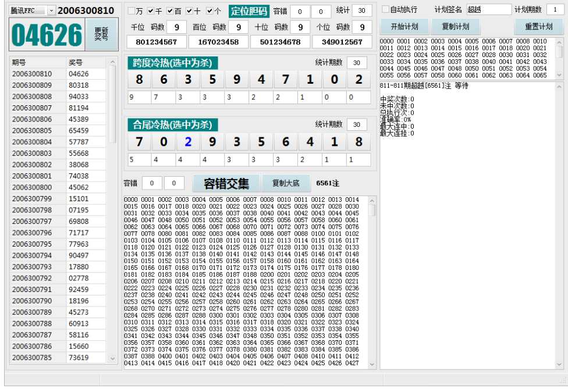Click number 7 button in 合尾冷热 row

click(139, 141)
